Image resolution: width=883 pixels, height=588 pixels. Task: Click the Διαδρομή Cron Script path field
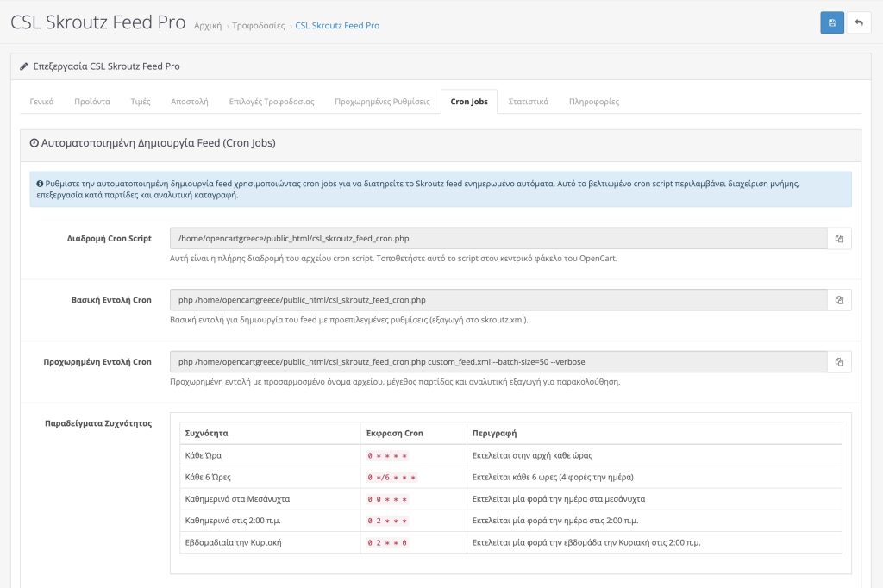click(498, 238)
